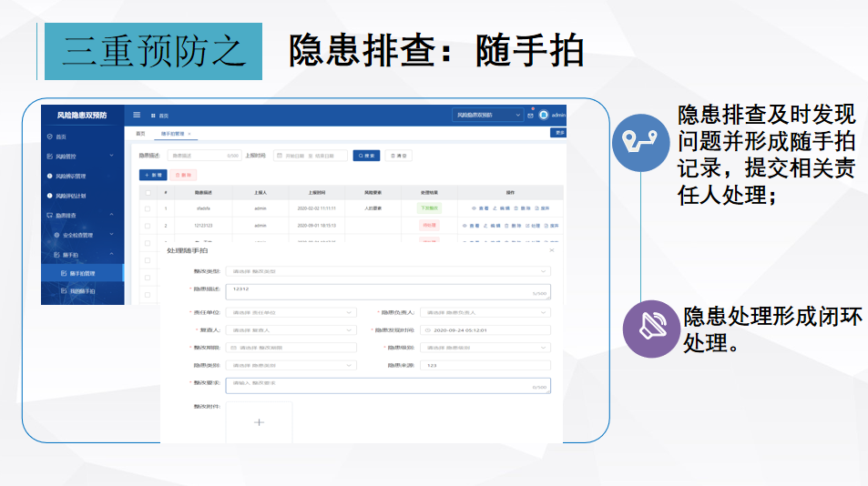Image resolution: width=868 pixels, height=486 pixels.
Task: Close the 随手拍管理 tab with its x
Action: coord(190,134)
